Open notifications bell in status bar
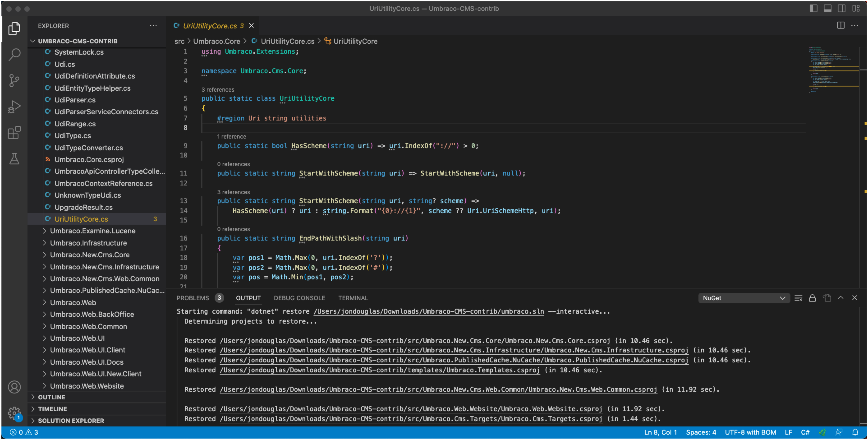The image size is (868, 440). click(x=855, y=433)
